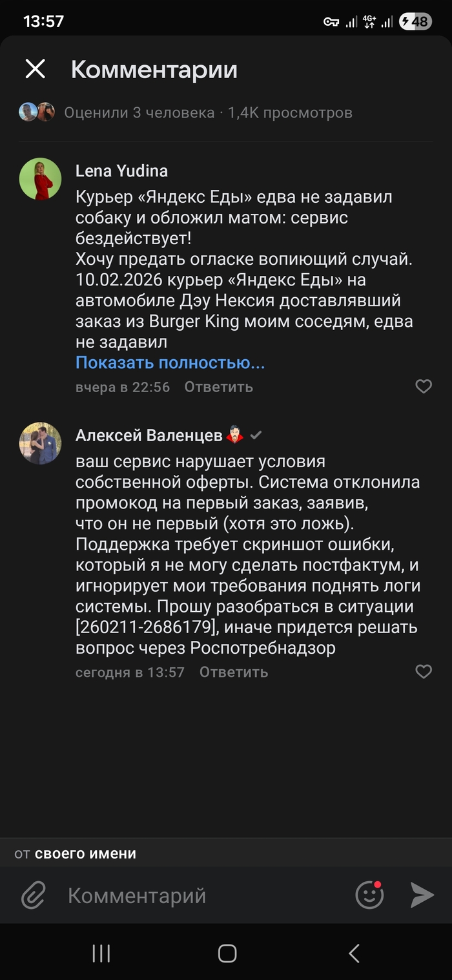This screenshot has width=452, height=980.
Task: Like Lena Yudina's comment
Action: pyautogui.click(x=423, y=387)
